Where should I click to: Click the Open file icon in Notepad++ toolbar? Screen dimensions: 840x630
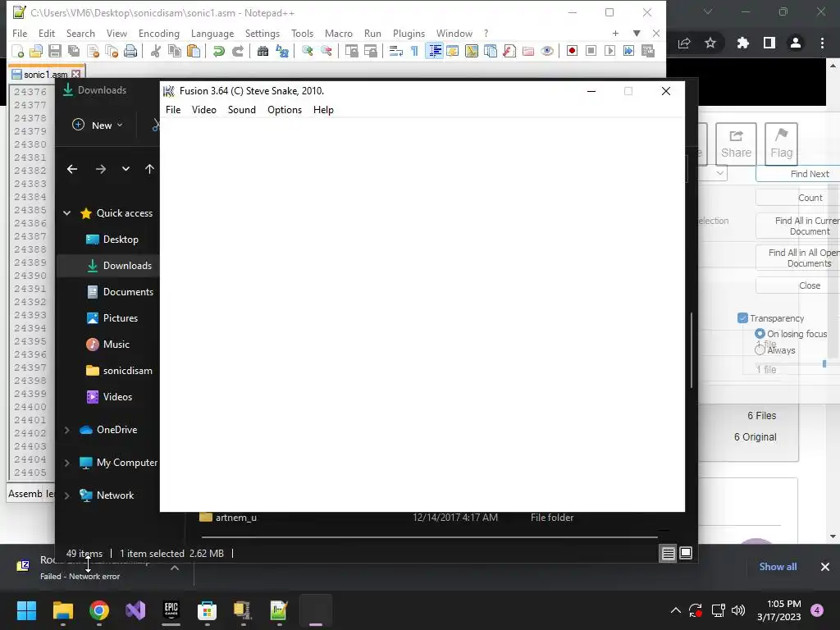coord(36,51)
